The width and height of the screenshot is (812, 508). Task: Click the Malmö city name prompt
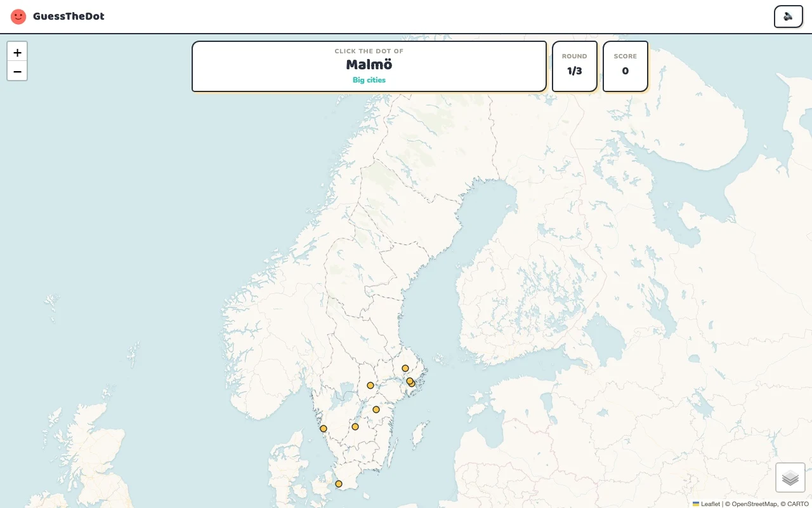[369, 65]
